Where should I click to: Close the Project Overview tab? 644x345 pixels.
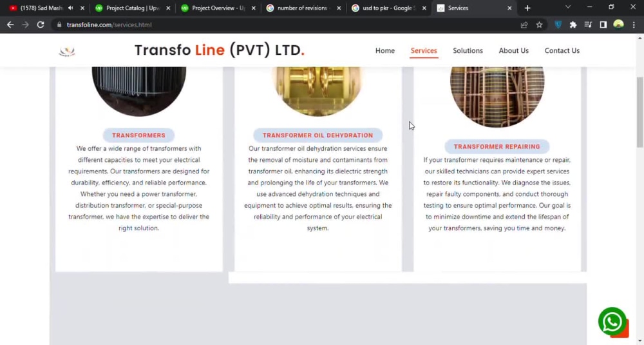click(x=253, y=8)
